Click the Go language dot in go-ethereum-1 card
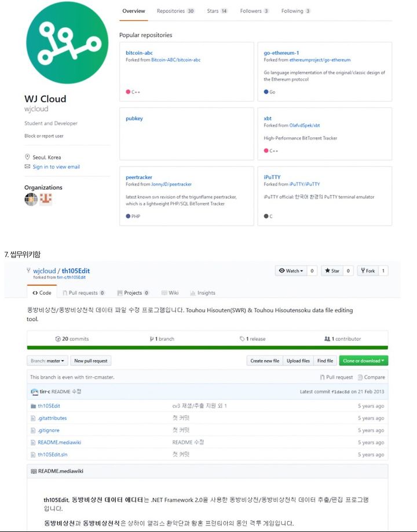 pos(266,91)
